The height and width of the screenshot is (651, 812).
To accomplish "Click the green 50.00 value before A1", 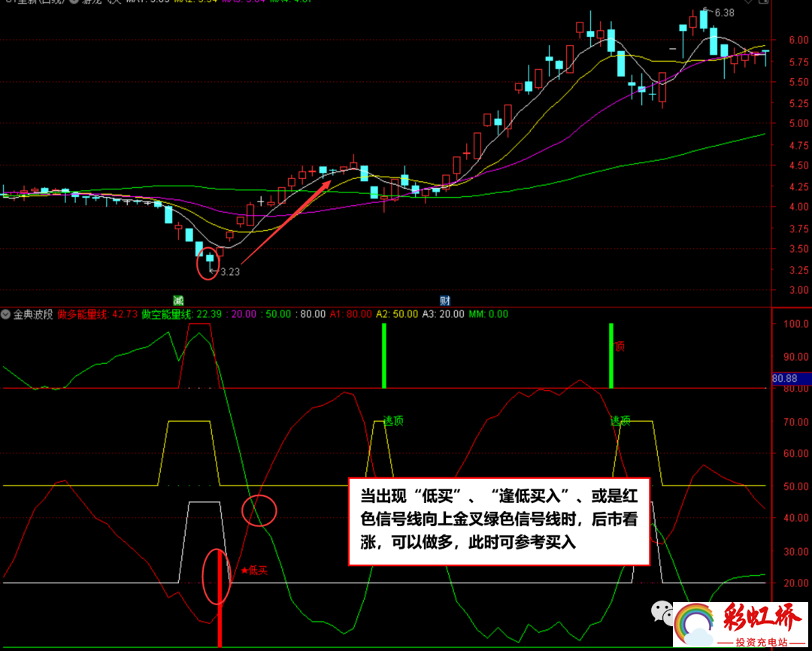I will pyautogui.click(x=277, y=314).
